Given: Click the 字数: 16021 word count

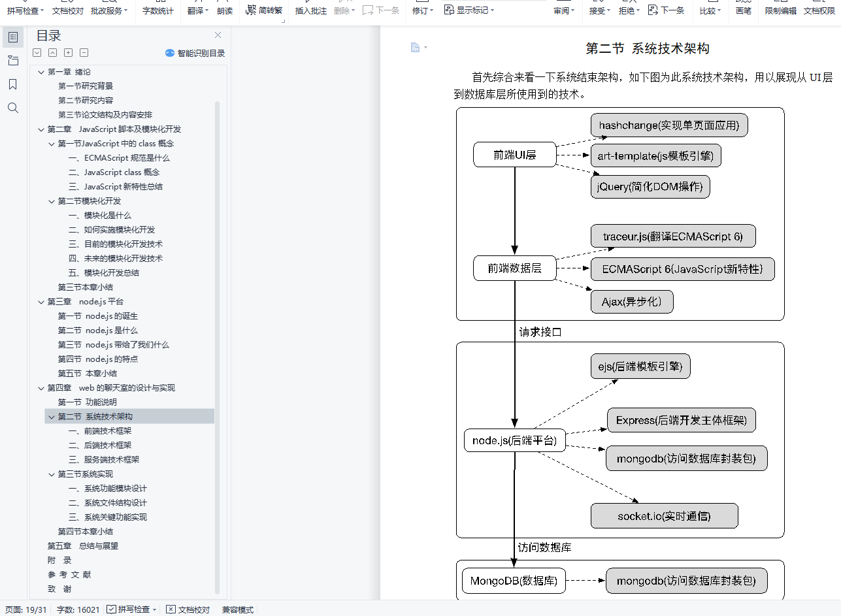Looking at the screenshot, I should (78, 609).
